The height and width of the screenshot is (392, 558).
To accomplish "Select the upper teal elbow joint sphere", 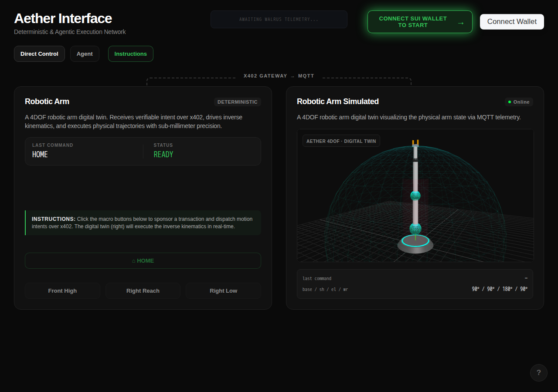I will pos(415,196).
